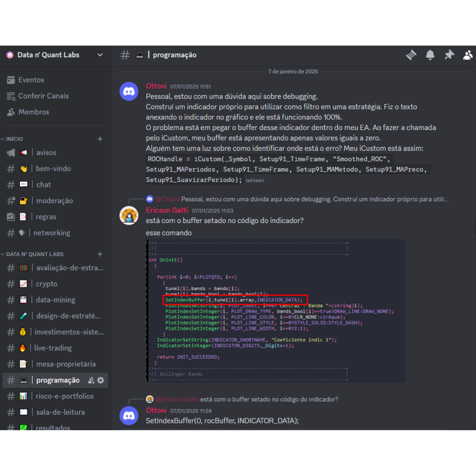Open the Threads icon in channel header

coord(411,55)
